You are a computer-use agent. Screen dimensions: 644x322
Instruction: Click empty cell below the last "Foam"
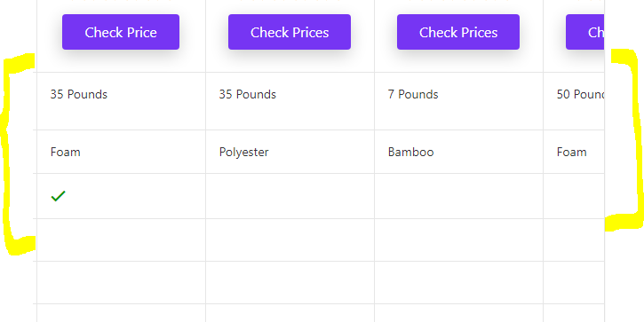574,196
